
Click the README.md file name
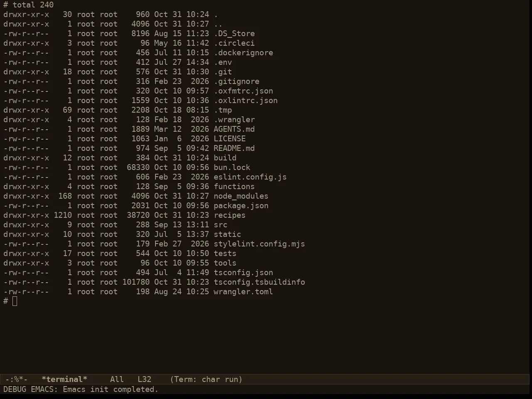(x=234, y=148)
